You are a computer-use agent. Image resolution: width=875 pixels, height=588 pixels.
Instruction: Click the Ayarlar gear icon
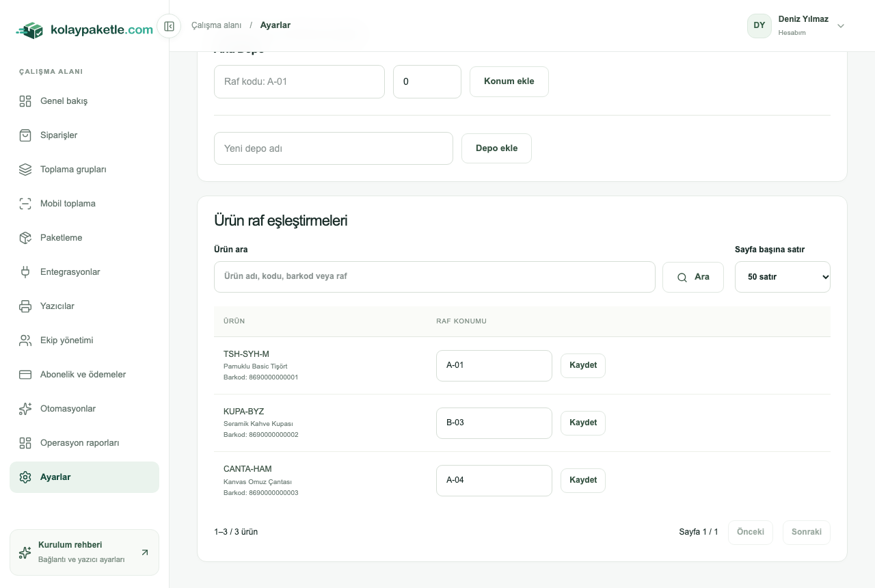tap(25, 477)
